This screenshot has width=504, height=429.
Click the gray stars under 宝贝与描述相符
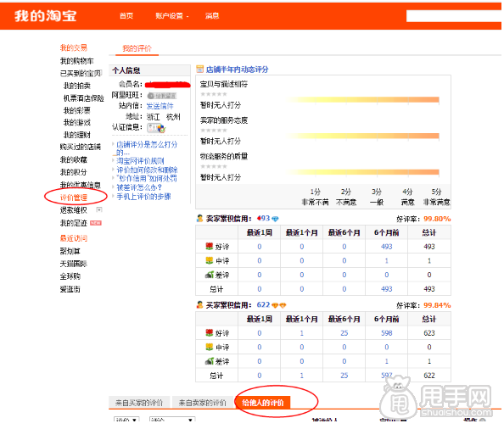pyautogui.click(x=214, y=94)
